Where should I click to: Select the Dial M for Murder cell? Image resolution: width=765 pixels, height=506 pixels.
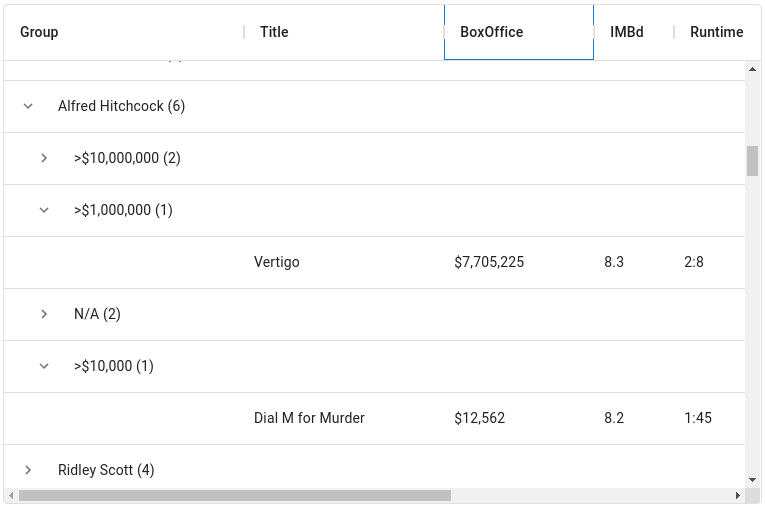tap(309, 418)
